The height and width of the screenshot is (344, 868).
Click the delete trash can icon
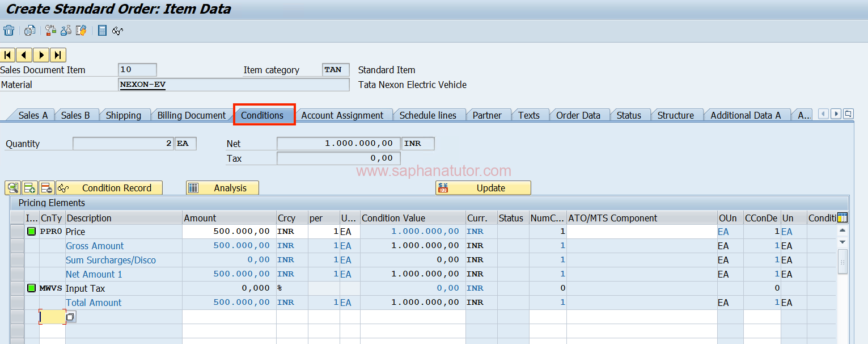9,31
